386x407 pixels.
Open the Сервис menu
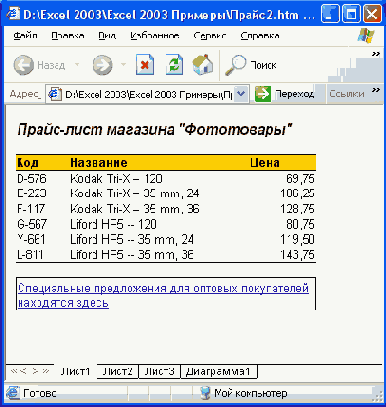pos(210,35)
